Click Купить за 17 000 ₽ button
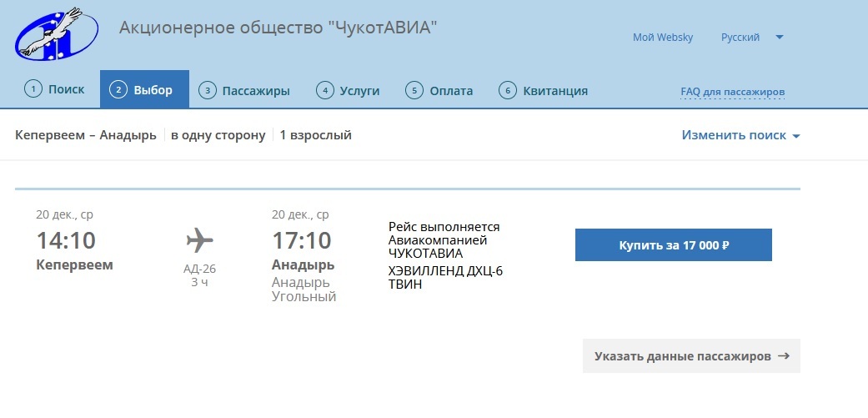Image resolution: width=868 pixels, height=418 pixels. pos(673,244)
